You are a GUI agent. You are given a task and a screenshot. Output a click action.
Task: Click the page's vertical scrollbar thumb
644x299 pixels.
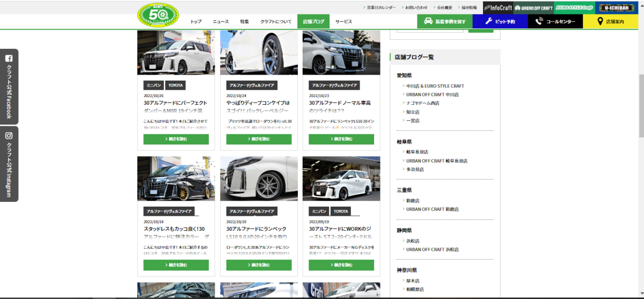point(640,106)
